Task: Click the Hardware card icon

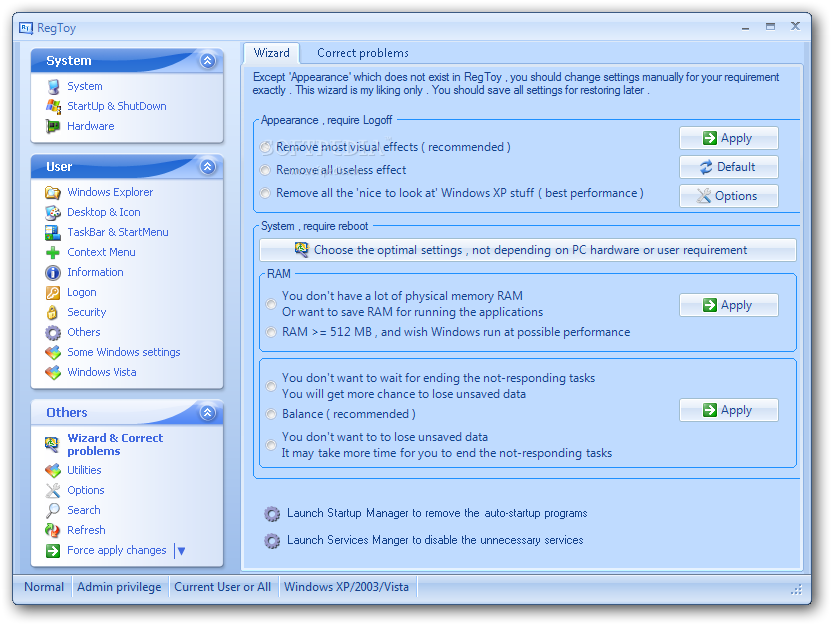Action: click(x=53, y=126)
